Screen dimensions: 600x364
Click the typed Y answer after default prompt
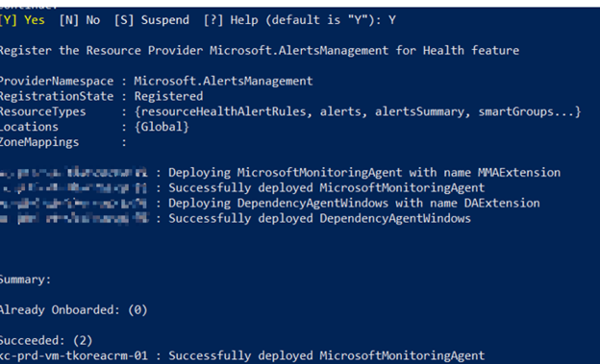(392, 20)
